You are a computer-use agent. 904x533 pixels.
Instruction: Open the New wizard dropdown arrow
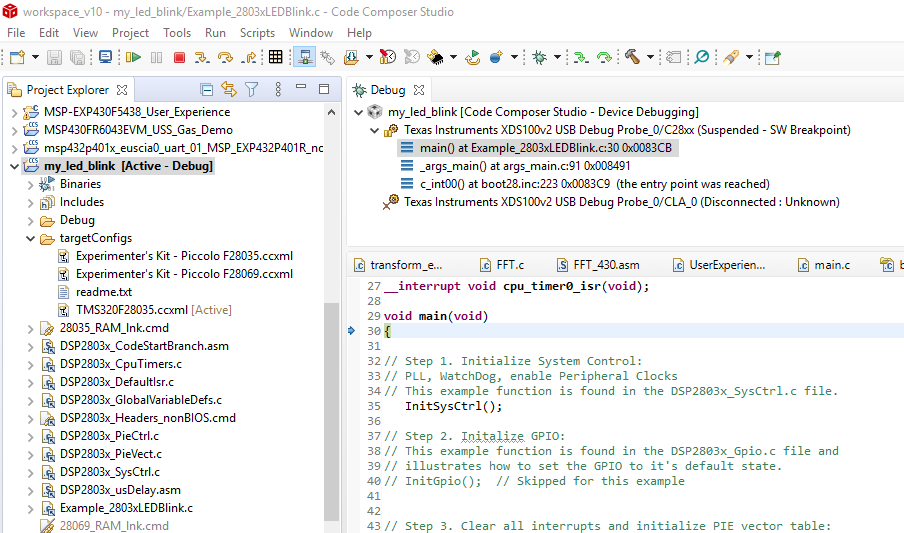(x=35, y=57)
